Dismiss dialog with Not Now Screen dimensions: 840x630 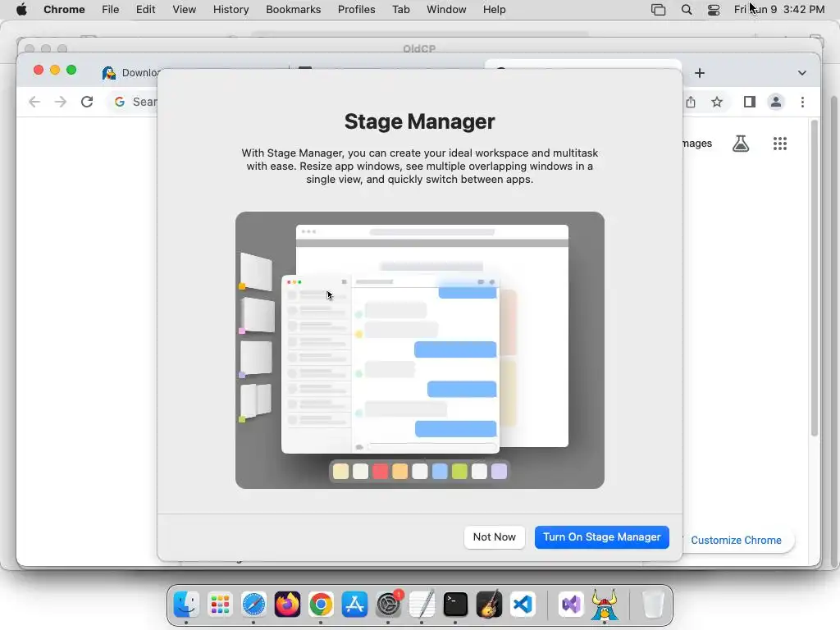[x=494, y=536]
